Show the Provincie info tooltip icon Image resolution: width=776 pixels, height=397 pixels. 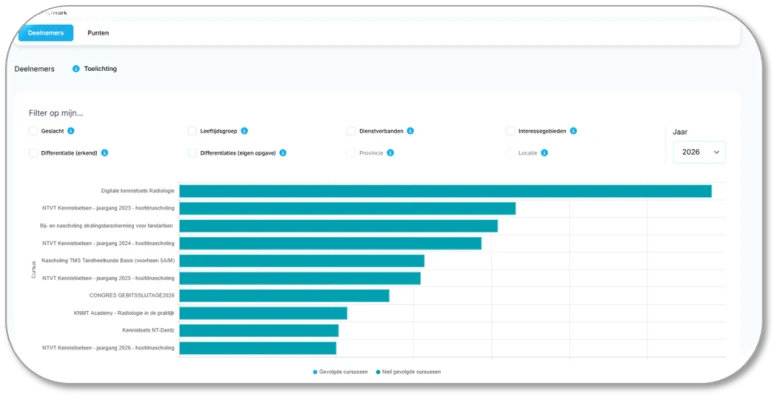click(390, 153)
